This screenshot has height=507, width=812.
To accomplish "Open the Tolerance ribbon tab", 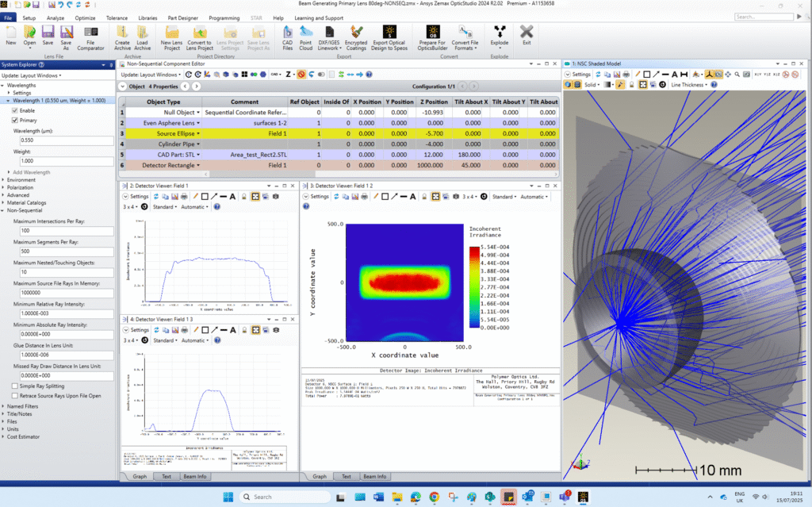I will pyautogui.click(x=117, y=17).
